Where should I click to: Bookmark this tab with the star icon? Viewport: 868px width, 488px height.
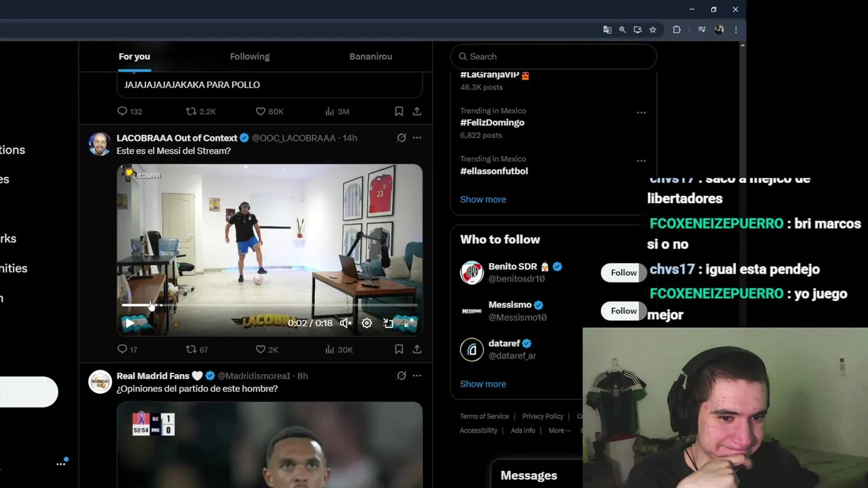pos(652,30)
